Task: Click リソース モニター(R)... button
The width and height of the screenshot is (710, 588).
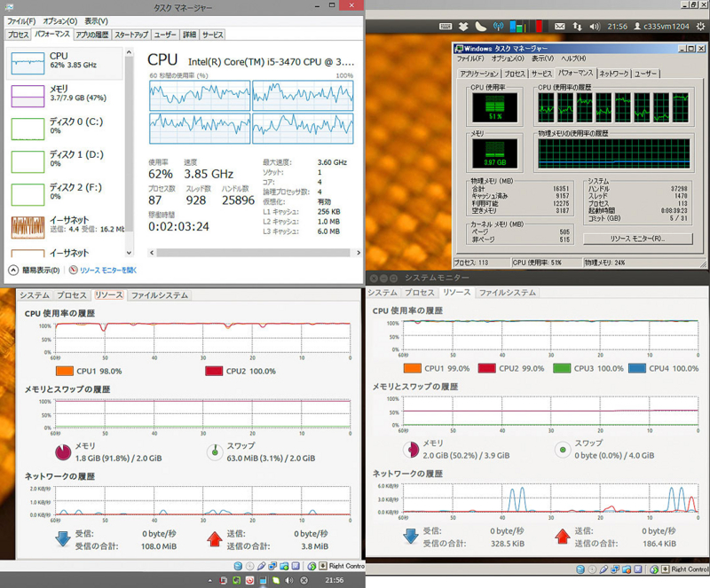Action: (x=637, y=239)
